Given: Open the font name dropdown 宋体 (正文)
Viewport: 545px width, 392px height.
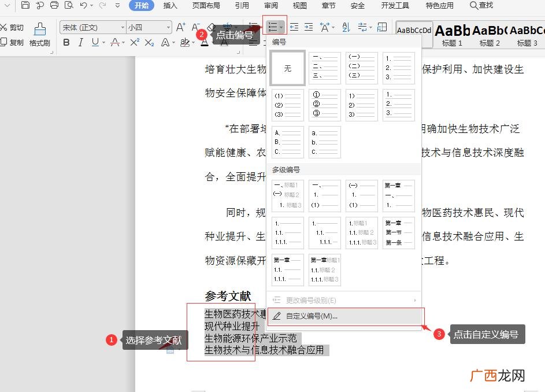Looking at the screenshot, I should tap(92, 27).
